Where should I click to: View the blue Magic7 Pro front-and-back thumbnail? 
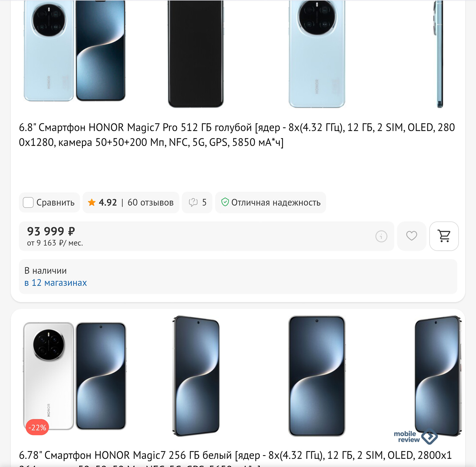pyautogui.click(x=74, y=51)
